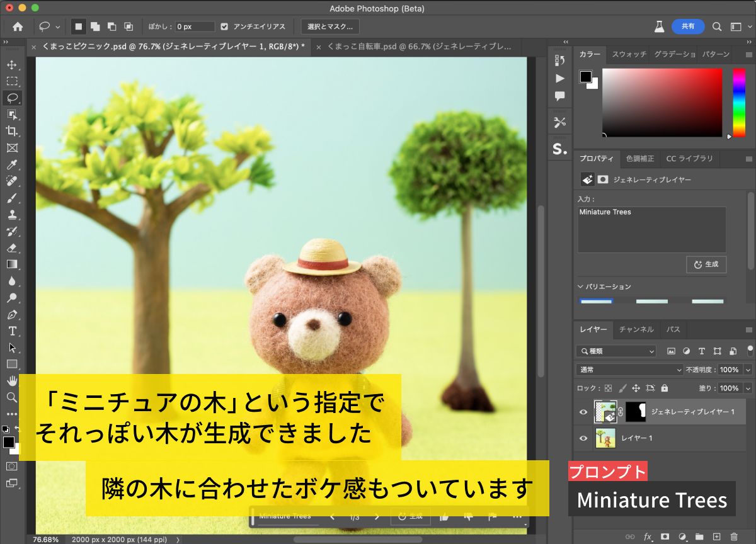Hide the ジェネレーティブレイヤー 1 layer
The image size is (756, 544).
click(x=583, y=412)
